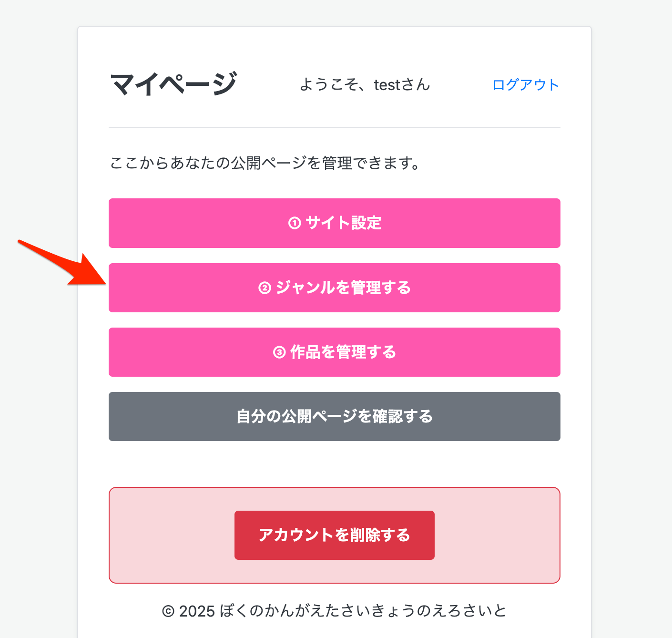Click the マイページ page heading
The height and width of the screenshot is (638, 672).
(x=174, y=84)
